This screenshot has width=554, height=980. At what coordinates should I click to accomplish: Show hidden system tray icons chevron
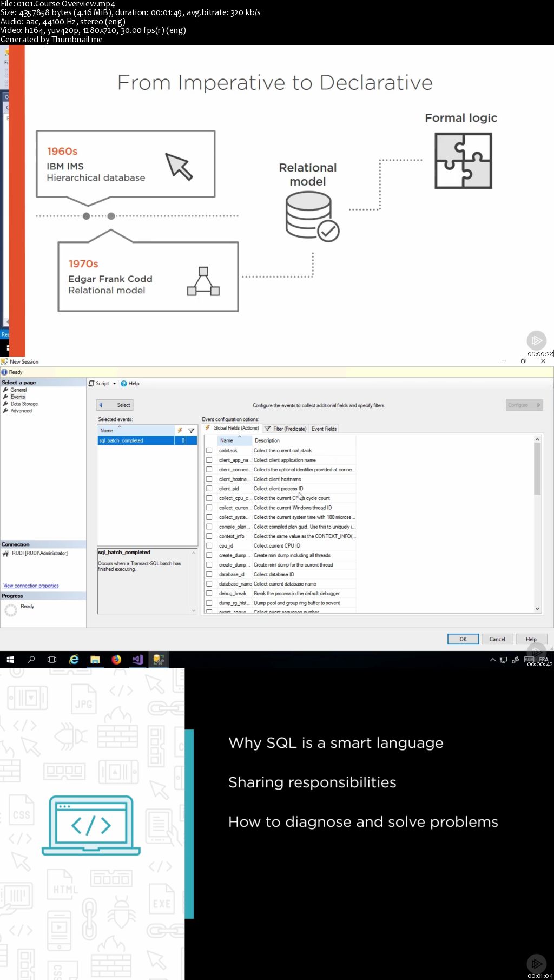(493, 660)
